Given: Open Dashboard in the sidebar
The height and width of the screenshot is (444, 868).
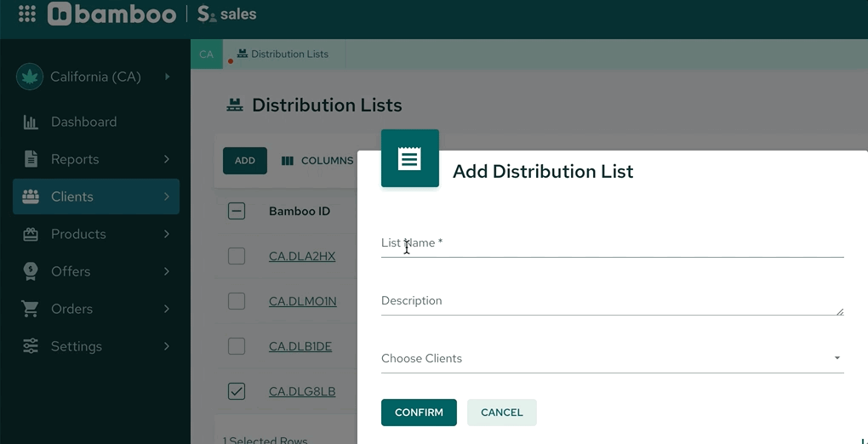Looking at the screenshot, I should (96, 122).
